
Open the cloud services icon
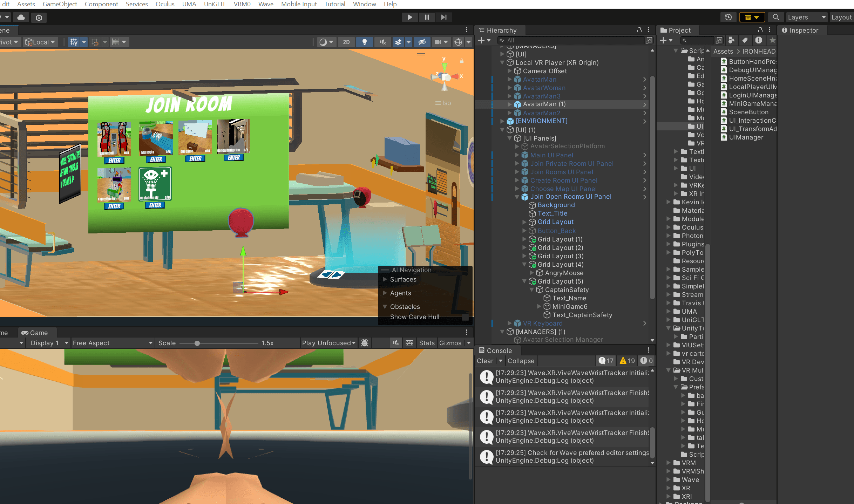click(21, 17)
